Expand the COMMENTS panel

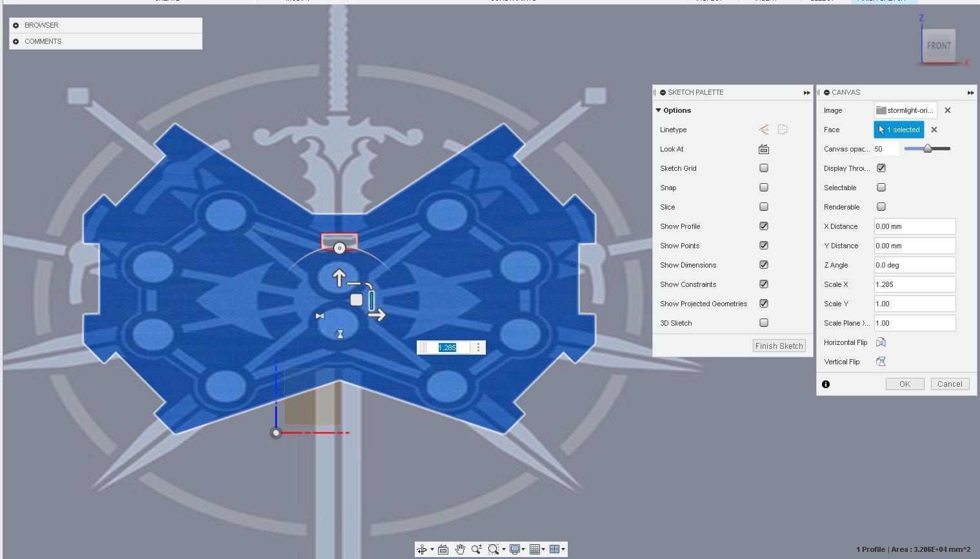tap(16, 41)
